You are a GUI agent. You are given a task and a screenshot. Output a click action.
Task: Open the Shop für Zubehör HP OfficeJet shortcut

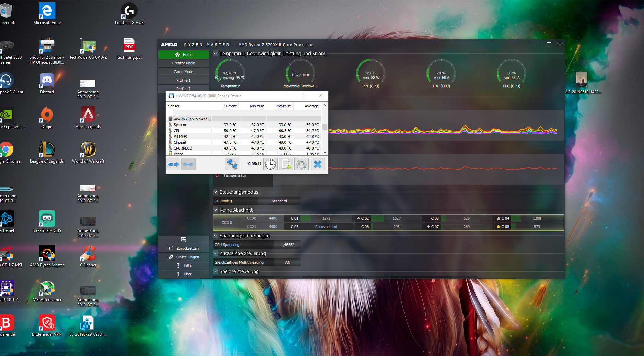pyautogui.click(x=47, y=51)
